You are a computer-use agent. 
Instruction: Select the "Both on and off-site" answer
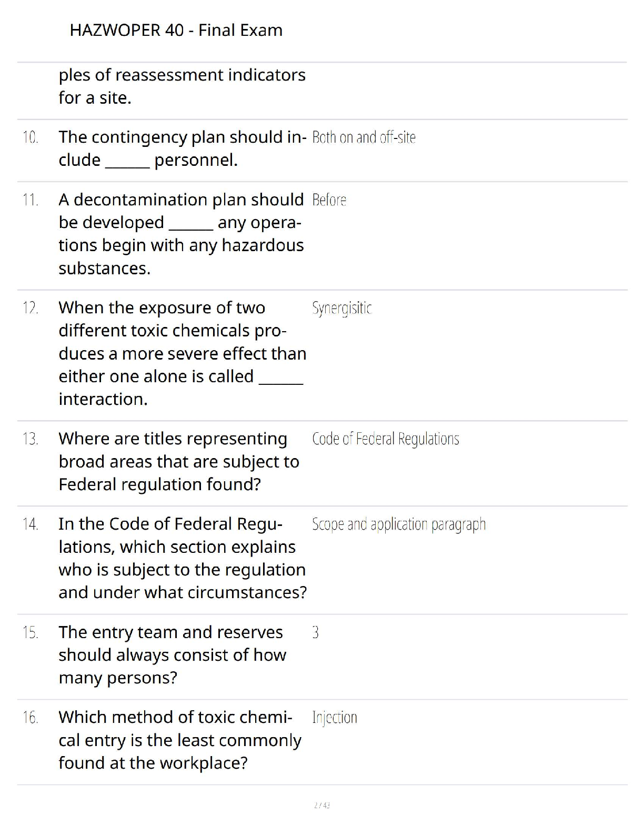click(x=364, y=137)
